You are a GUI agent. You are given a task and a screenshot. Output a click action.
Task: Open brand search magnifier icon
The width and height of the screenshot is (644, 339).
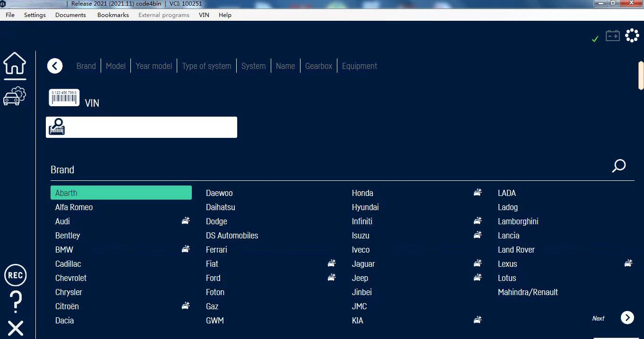click(x=618, y=166)
